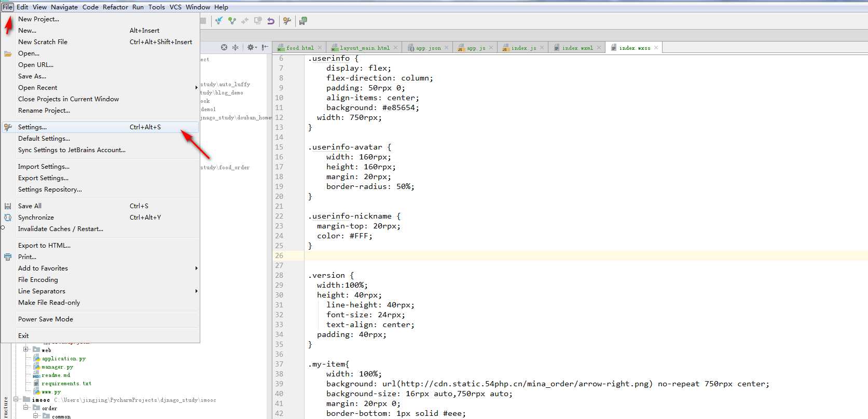Close the app.js tab
Image resolution: width=868 pixels, height=419 pixels.
[491, 48]
